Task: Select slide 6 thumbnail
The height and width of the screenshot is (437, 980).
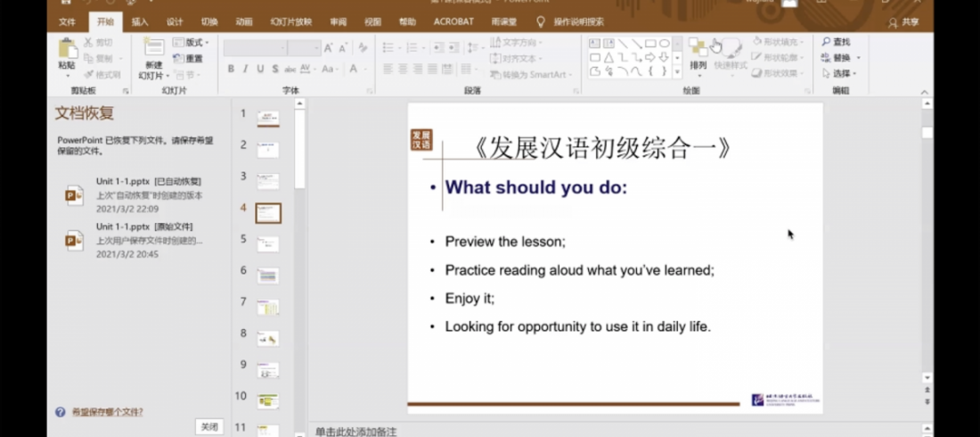Action: tap(268, 276)
